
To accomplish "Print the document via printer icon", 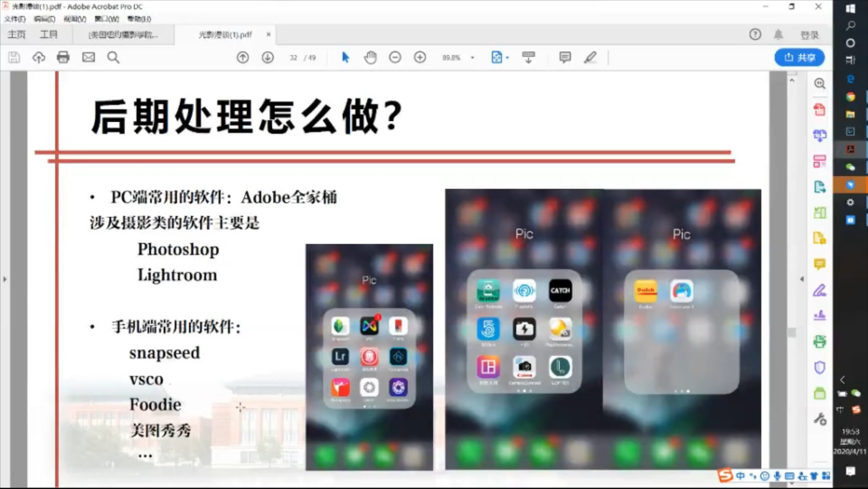I will tap(63, 57).
